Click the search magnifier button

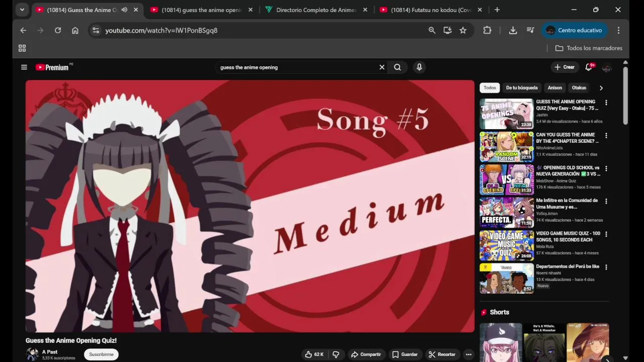(397, 67)
